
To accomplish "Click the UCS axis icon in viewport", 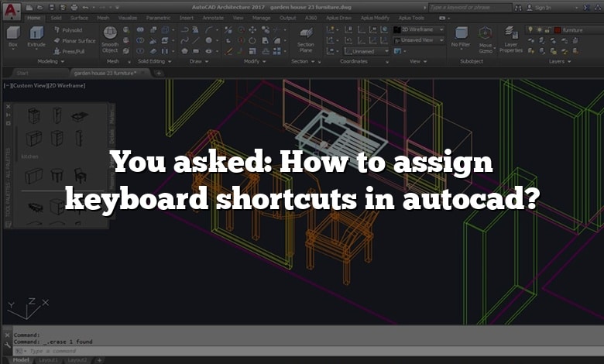I will tap(28, 308).
